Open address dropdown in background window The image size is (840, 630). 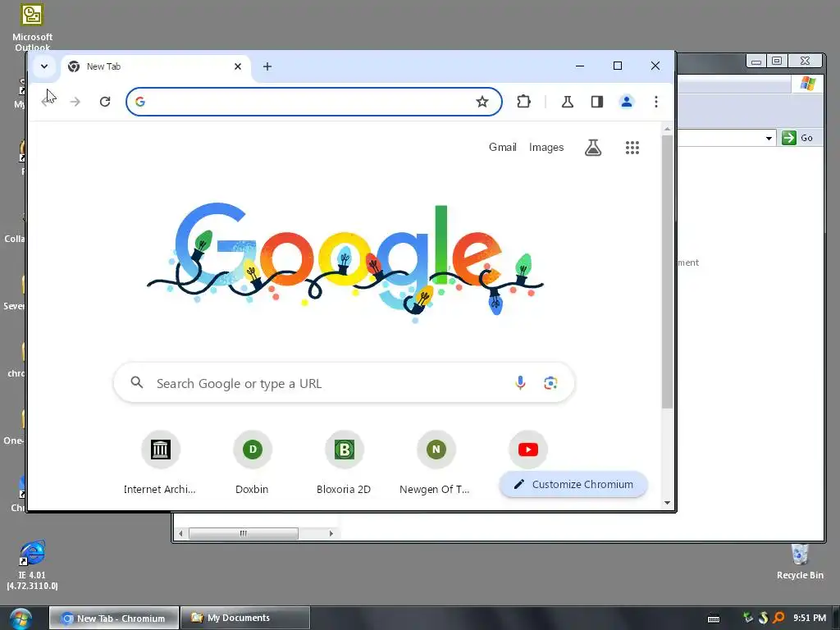pos(769,138)
